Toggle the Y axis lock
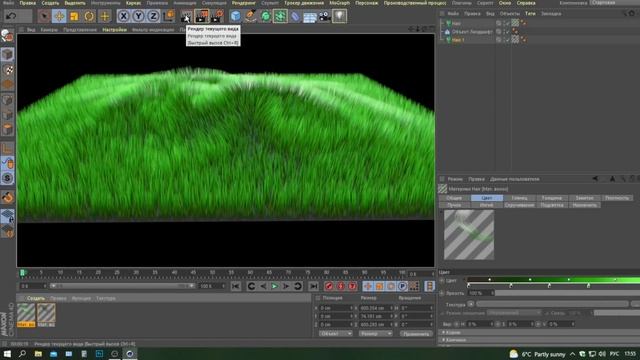The image size is (640, 360). (138, 16)
